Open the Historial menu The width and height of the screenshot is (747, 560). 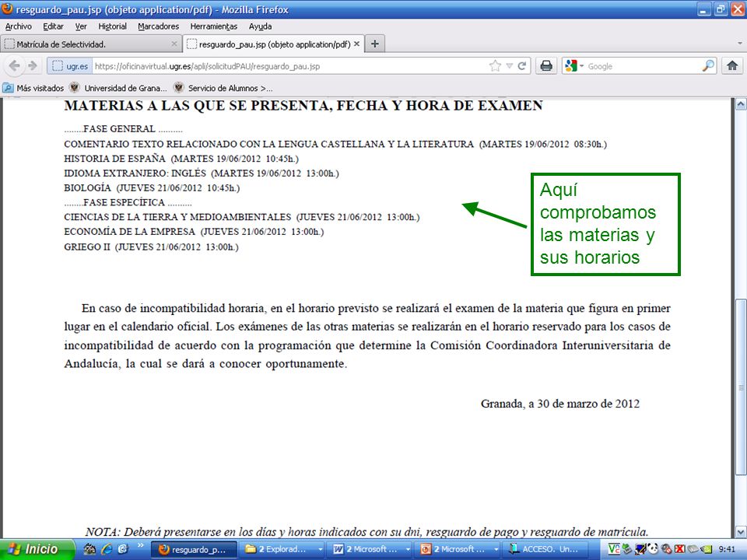click(112, 26)
